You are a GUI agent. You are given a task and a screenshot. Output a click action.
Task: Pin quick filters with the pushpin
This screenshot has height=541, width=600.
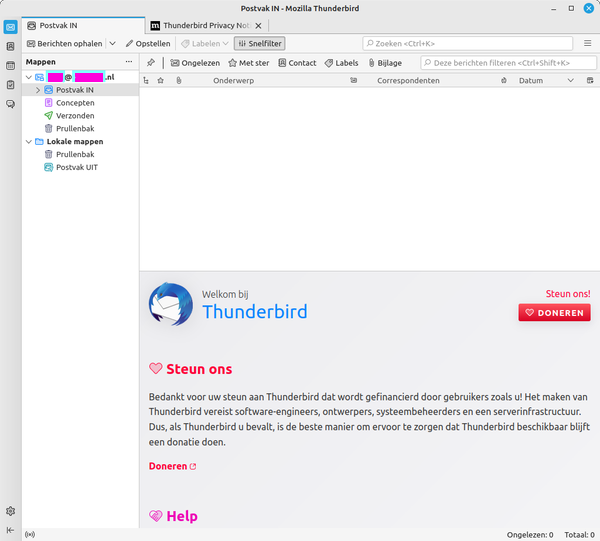click(x=151, y=63)
